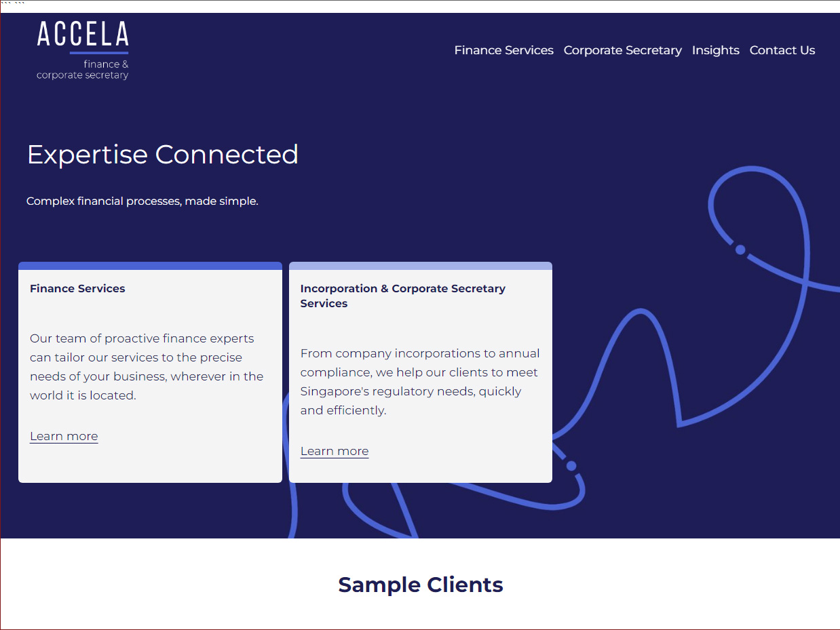
Task: Click the blue underline beneath the ACCELA wordmark
Action: pyautogui.click(x=99, y=53)
